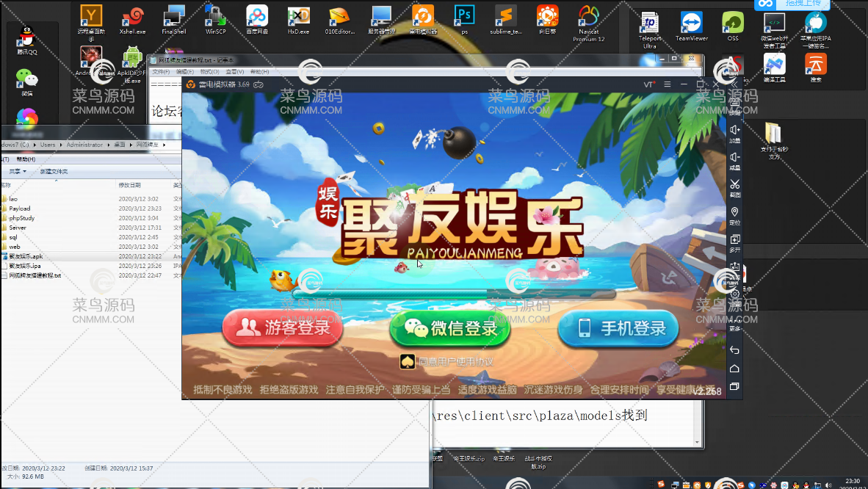Click the scissors screenshot icon in emulator sidebar
Screen dimensions: 868x489
coord(734,185)
